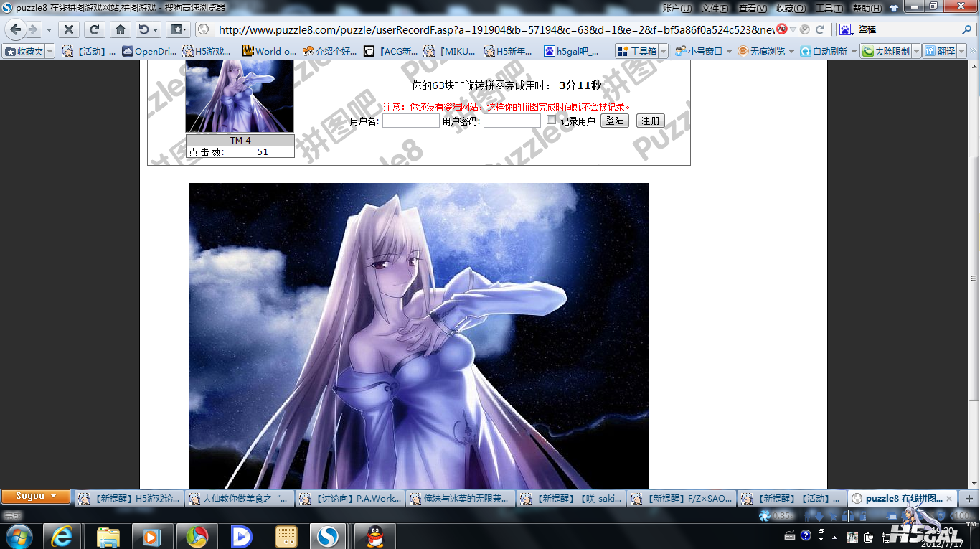Expand the undo-close dropdown arrow
Image resolution: width=980 pixels, height=549 pixels.
click(156, 30)
